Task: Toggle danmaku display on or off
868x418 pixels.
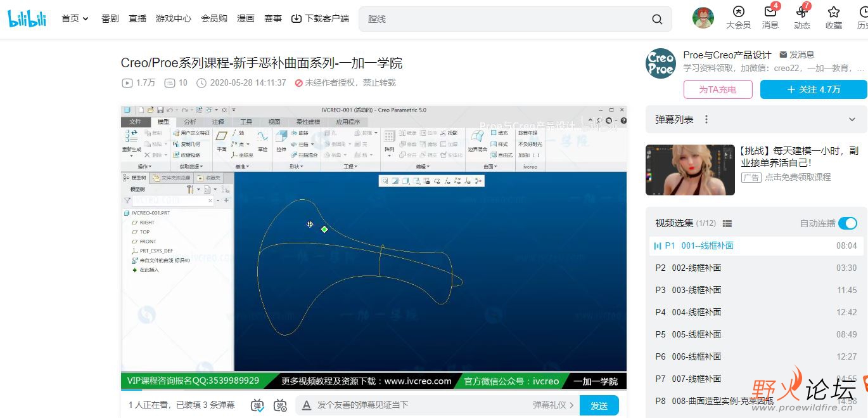Action: [x=257, y=405]
